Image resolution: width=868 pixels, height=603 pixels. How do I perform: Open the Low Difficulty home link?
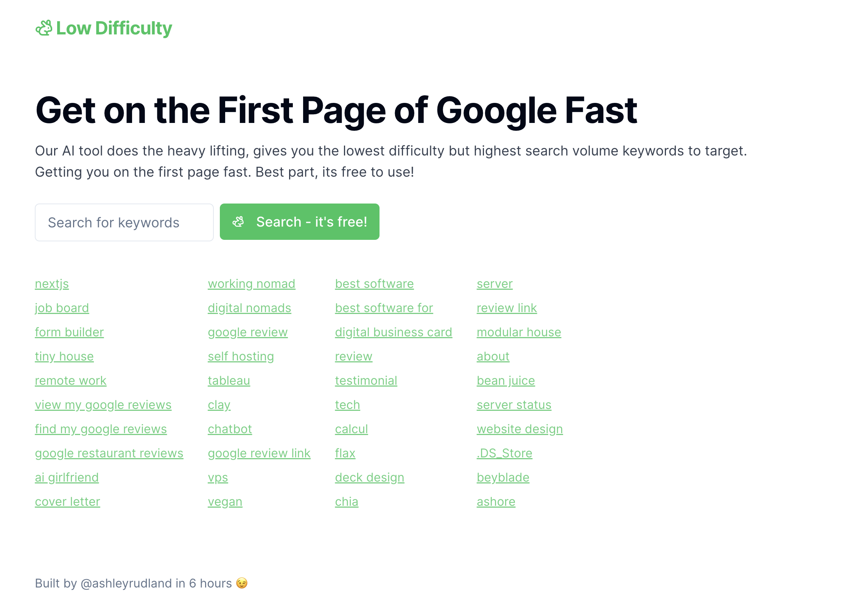pos(104,28)
